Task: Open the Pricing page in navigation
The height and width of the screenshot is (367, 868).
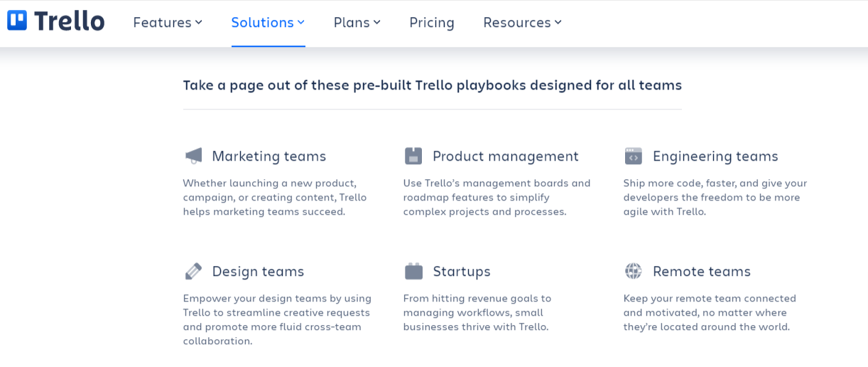Action: 432,22
